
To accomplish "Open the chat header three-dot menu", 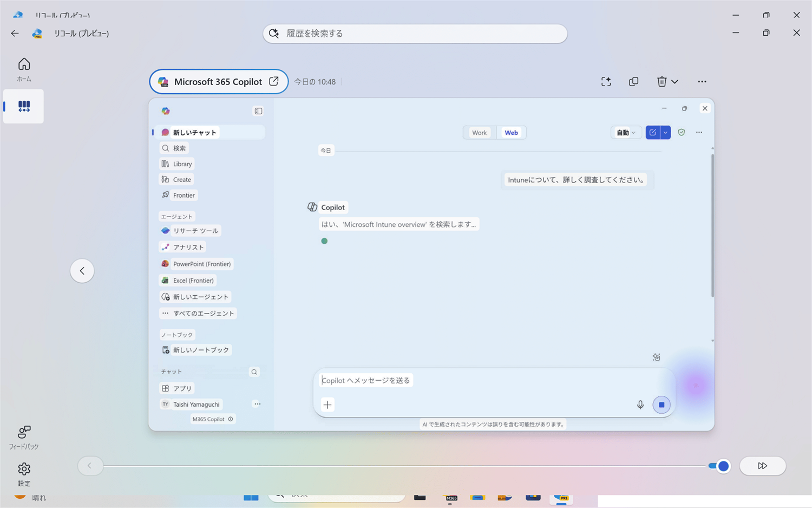I will tap(699, 133).
